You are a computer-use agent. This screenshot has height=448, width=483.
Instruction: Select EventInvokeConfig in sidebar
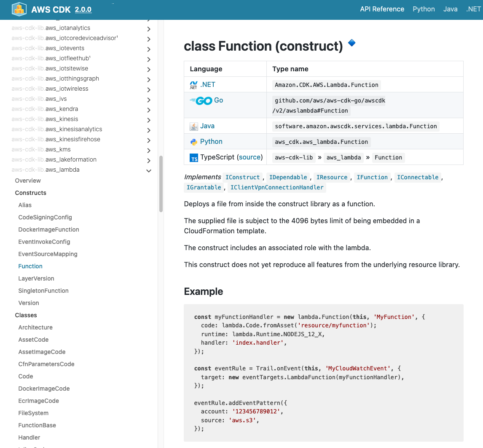tap(44, 242)
